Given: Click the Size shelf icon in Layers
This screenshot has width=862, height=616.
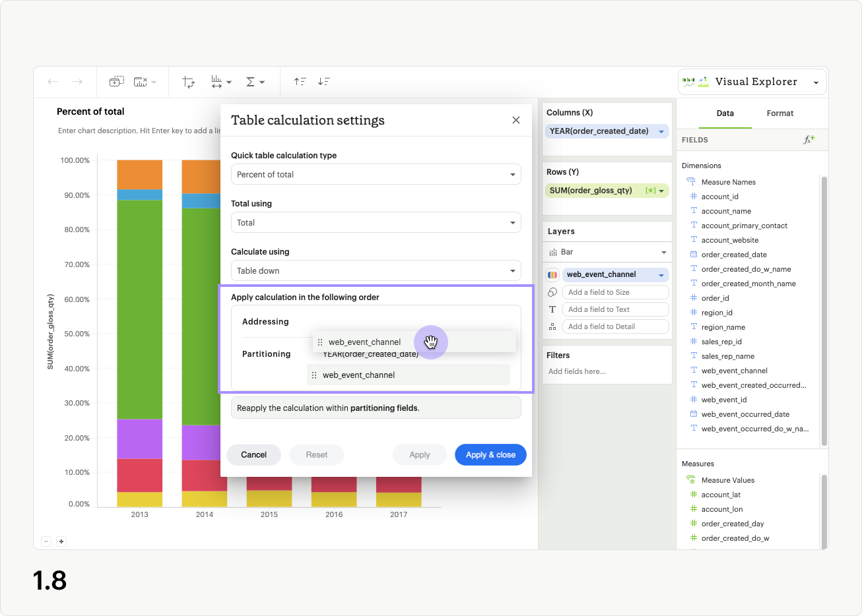Looking at the screenshot, I should click(553, 292).
